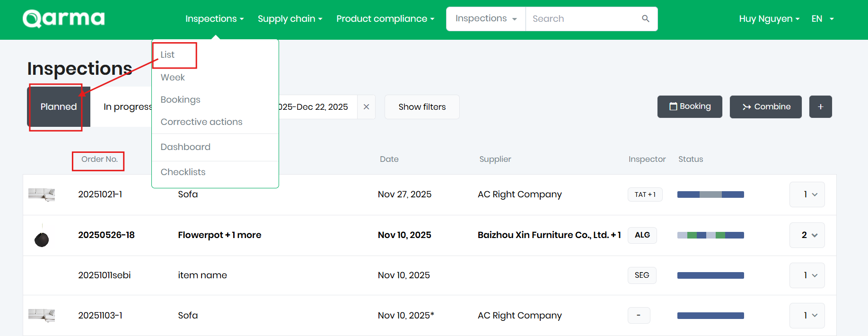Expand the count dropdown for 20250526-18

click(807, 235)
